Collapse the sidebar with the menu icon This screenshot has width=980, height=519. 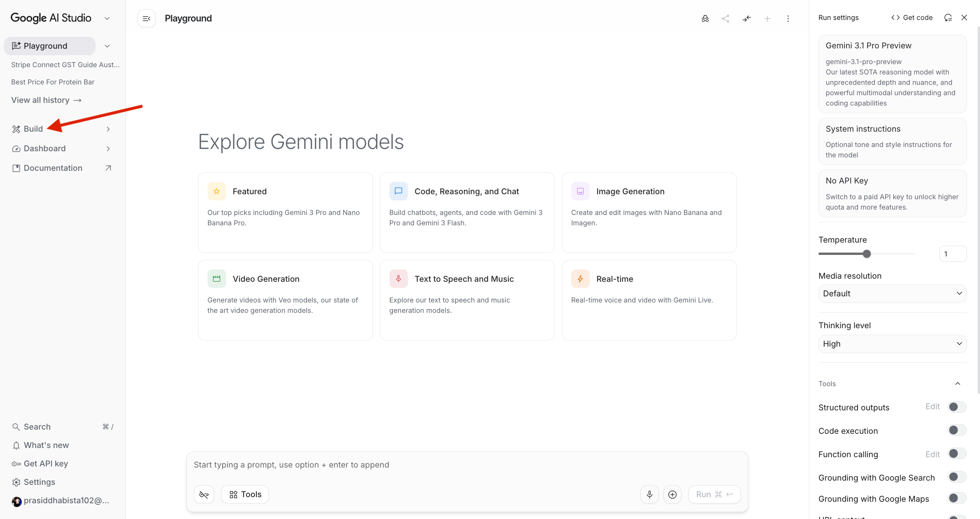click(x=147, y=18)
